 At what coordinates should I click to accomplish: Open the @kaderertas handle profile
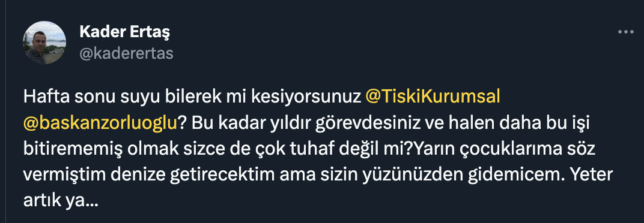tap(126, 53)
